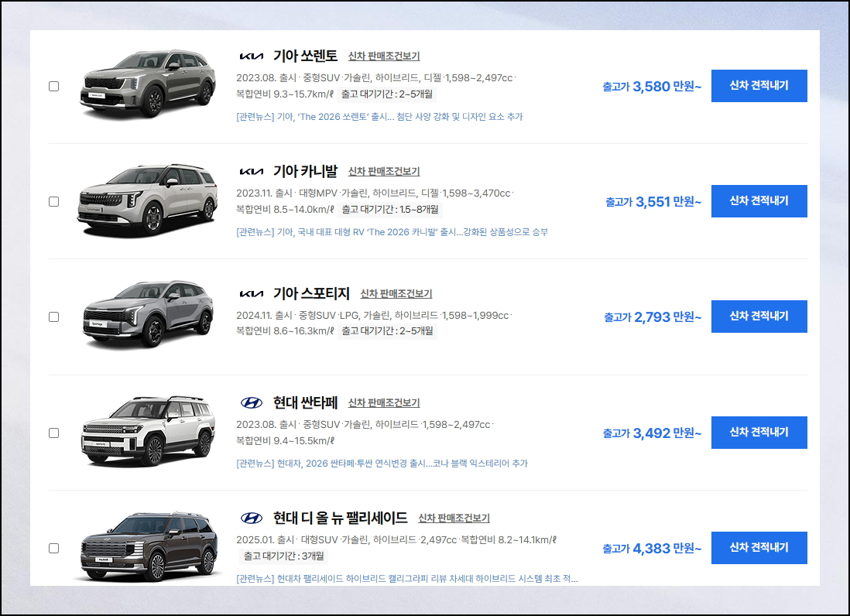The height and width of the screenshot is (616, 850).
Task: Click 출고 대기기간 : 2~5개월 badge for 쏘렌토
Action: [387, 94]
